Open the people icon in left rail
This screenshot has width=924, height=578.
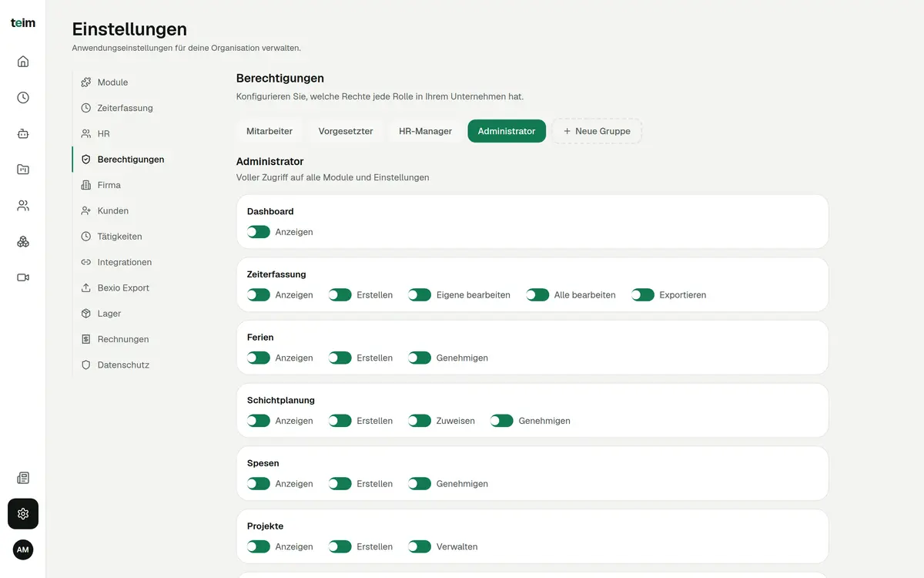pyautogui.click(x=23, y=206)
